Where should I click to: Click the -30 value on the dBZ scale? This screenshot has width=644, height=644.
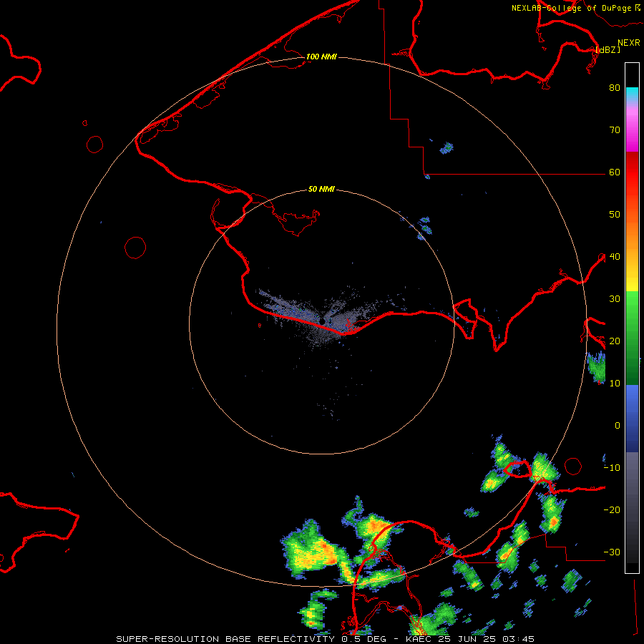pos(612,552)
